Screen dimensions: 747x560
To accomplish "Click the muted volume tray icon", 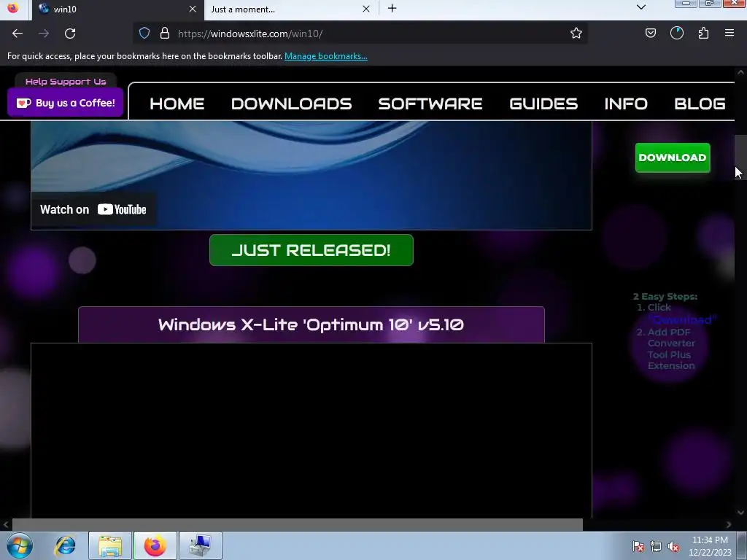I will [673, 545].
